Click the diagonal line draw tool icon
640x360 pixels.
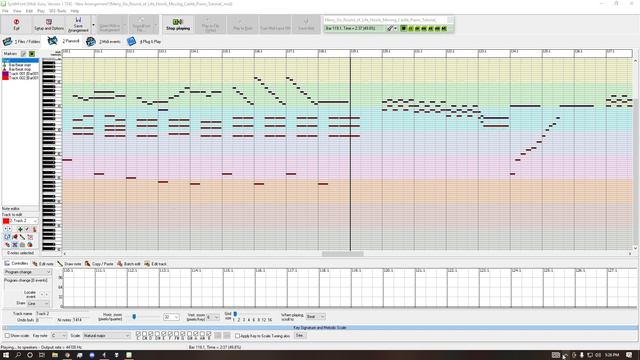pos(22,237)
